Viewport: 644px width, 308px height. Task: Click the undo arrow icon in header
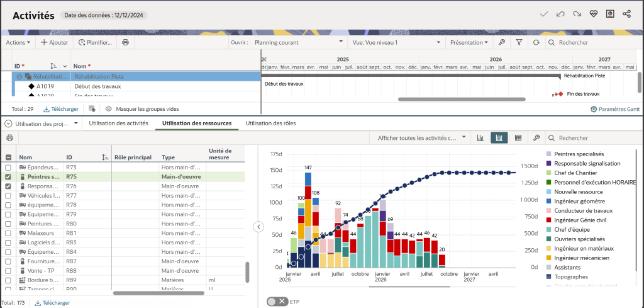[x=560, y=14]
